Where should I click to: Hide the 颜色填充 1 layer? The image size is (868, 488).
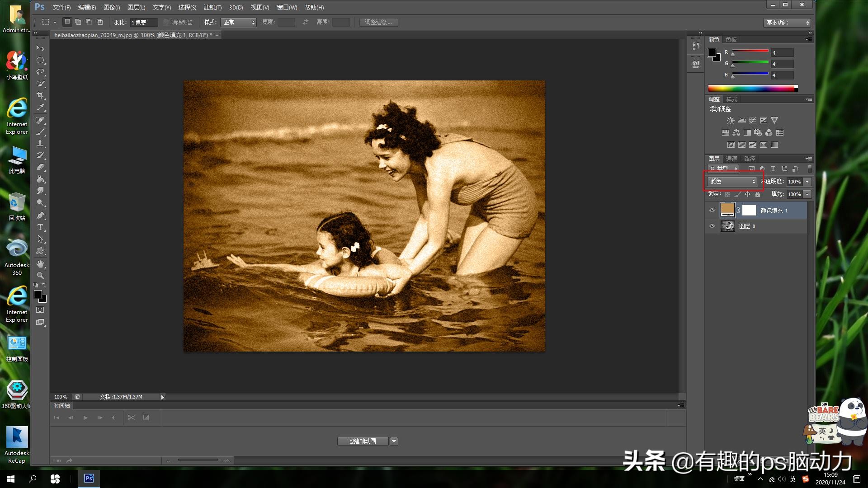(712, 210)
